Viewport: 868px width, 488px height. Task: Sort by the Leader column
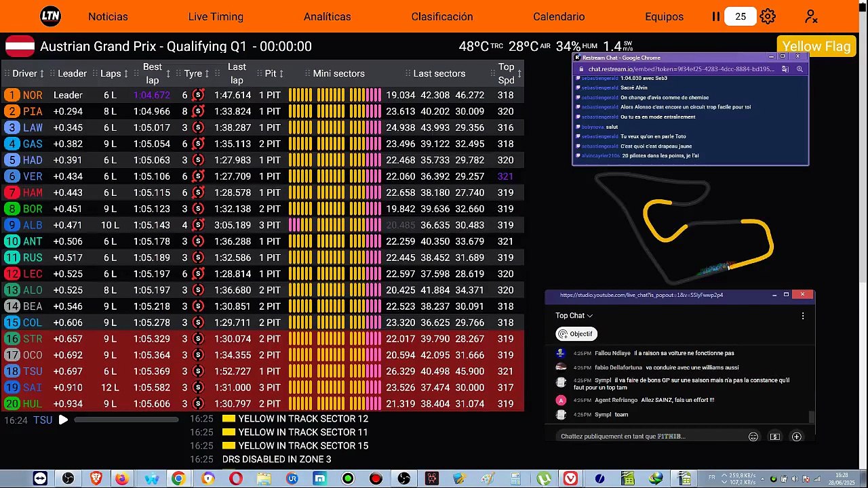[x=72, y=73]
